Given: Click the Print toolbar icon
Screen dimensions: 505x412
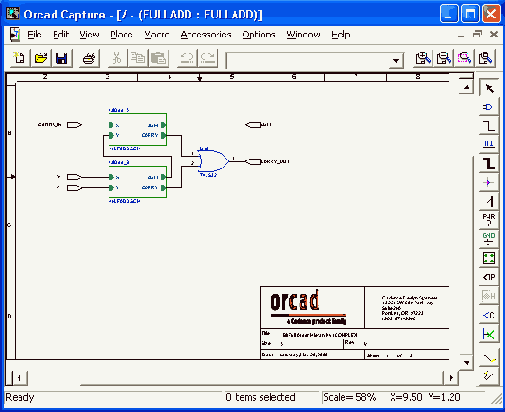Looking at the screenshot, I should pyautogui.click(x=89, y=58).
